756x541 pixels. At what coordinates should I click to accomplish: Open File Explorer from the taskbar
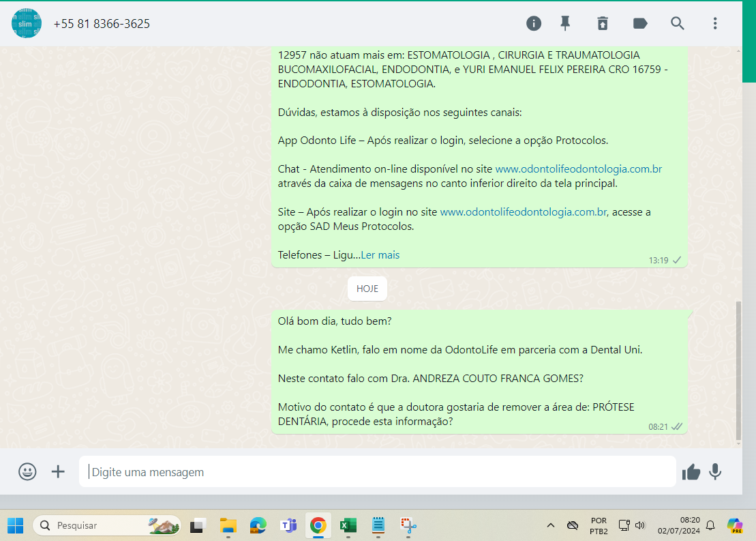[228, 525]
